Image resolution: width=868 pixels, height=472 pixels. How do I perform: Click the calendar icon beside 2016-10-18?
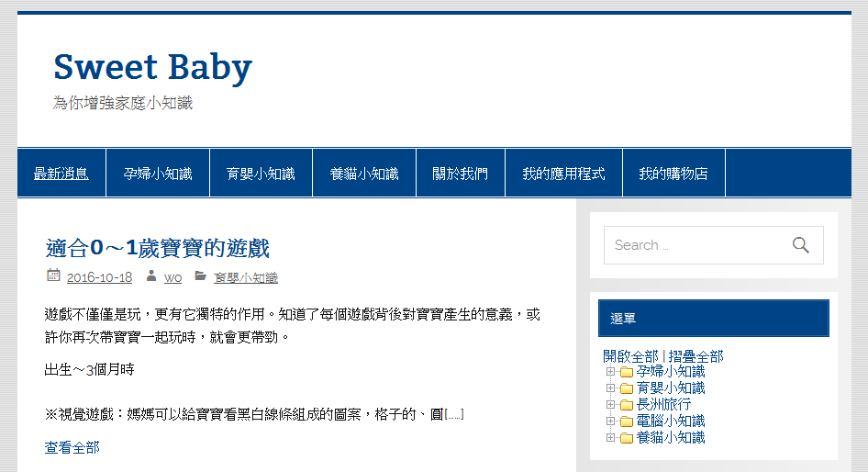pos(53,275)
